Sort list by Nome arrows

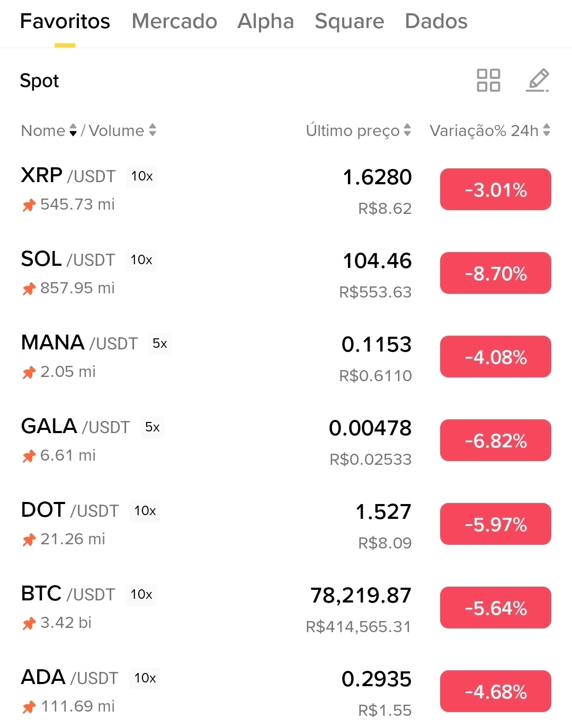tap(73, 130)
